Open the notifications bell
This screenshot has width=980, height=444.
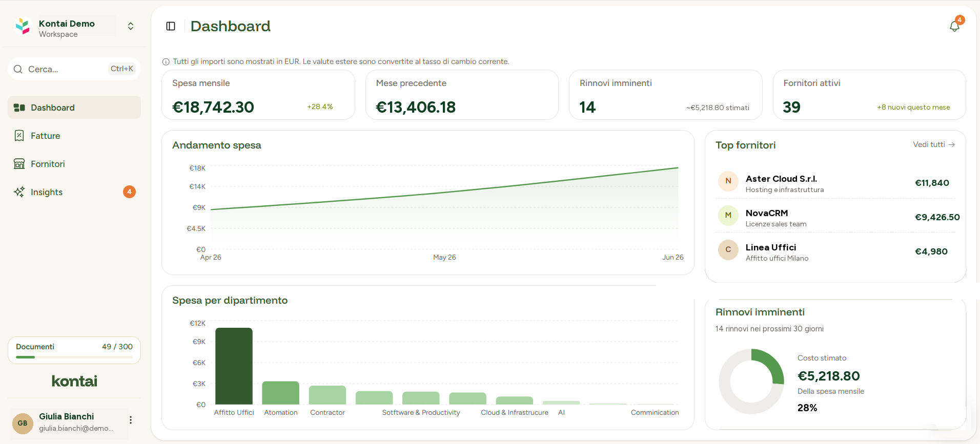click(x=954, y=26)
